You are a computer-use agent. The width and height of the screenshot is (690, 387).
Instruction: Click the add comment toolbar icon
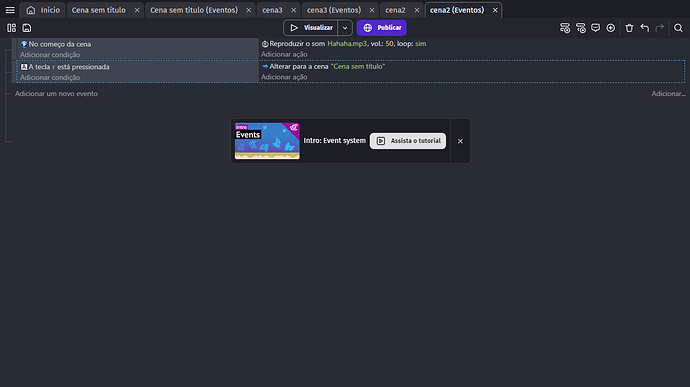pyautogui.click(x=595, y=28)
